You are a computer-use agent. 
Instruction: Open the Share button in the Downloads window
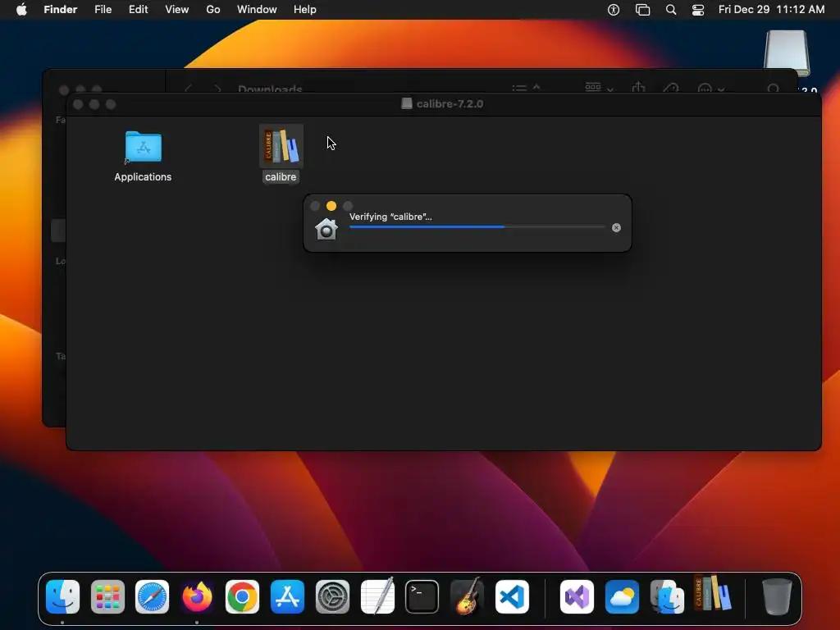[x=638, y=87]
